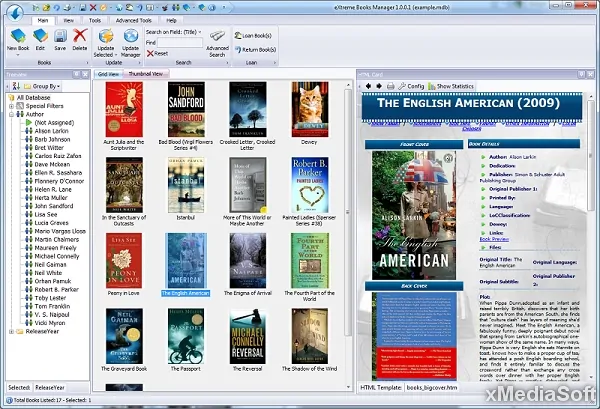This screenshot has height=409, width=600.
Task: Open the Update Manager icon
Action: point(130,36)
